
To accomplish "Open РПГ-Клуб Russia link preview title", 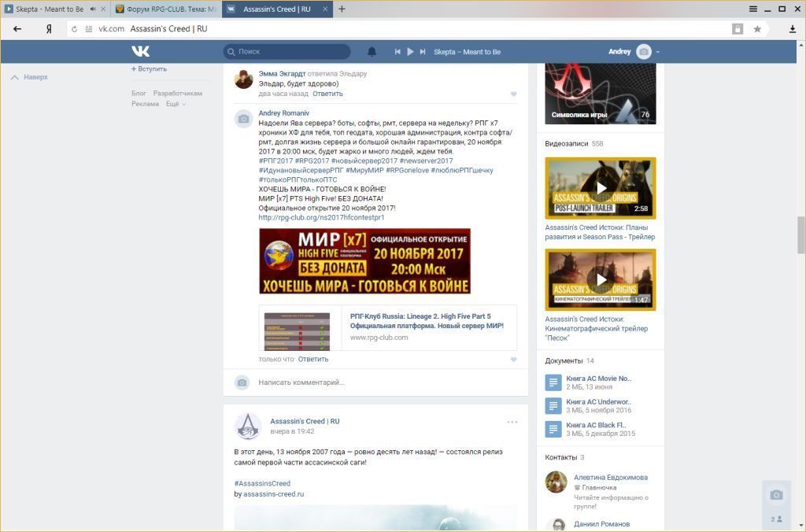I will point(427,321).
